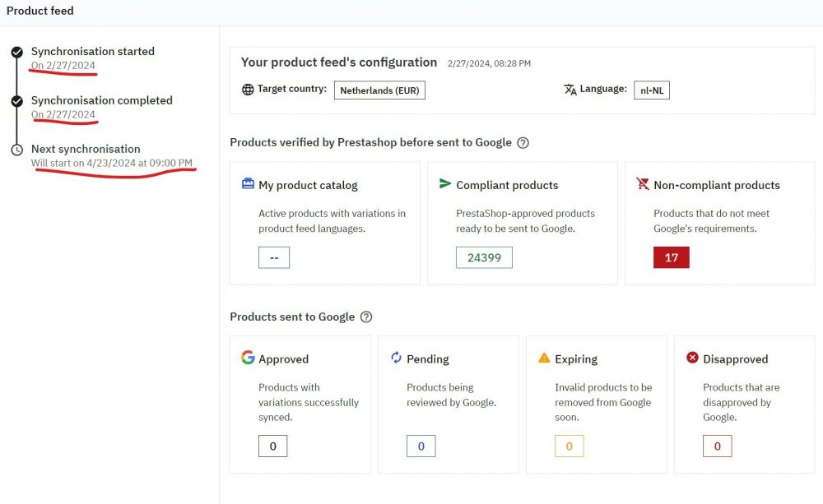The width and height of the screenshot is (823, 504).
Task: Select the Product feed heading tab
Action: click(40, 11)
